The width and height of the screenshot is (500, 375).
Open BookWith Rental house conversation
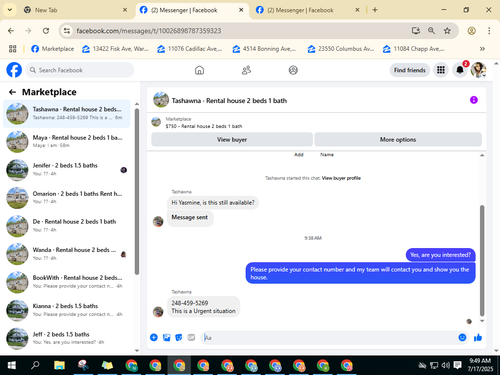[x=67, y=282]
